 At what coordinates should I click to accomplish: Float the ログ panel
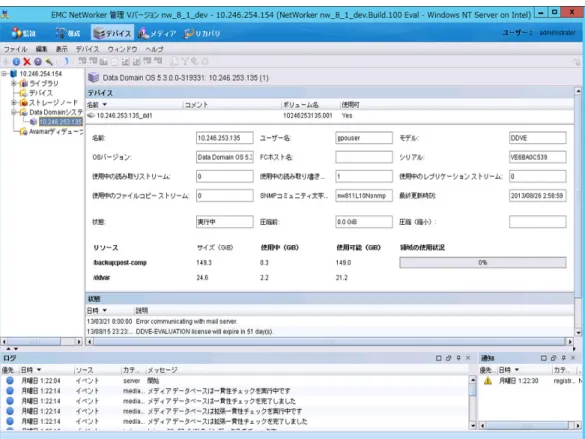448,358
